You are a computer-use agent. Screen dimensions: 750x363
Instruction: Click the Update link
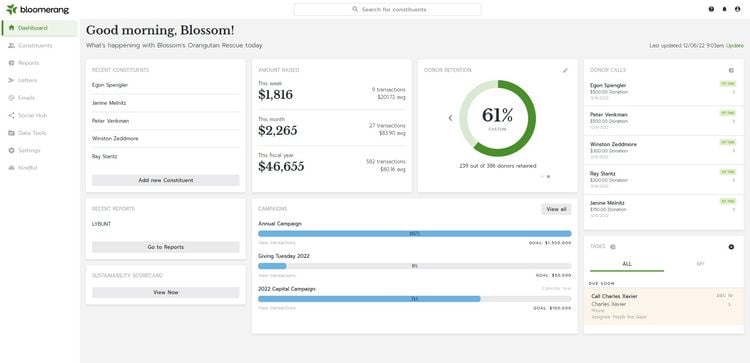click(x=735, y=45)
